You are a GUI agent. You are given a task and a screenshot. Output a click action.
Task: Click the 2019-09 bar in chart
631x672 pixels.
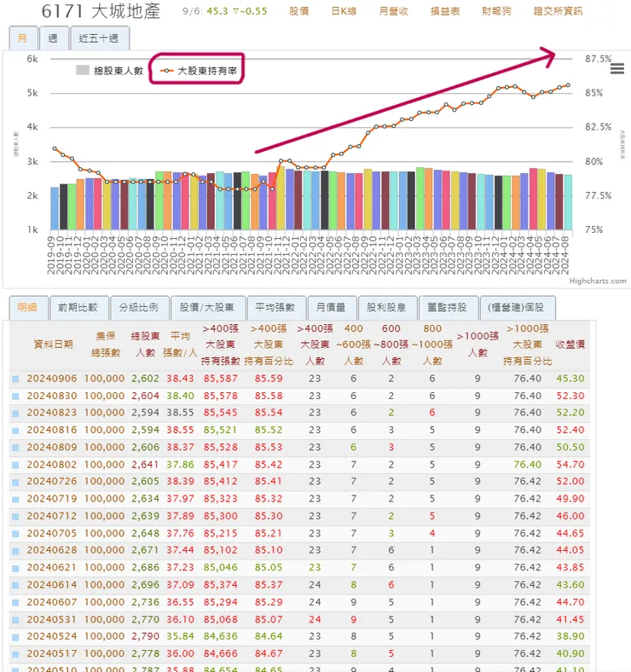pos(55,208)
